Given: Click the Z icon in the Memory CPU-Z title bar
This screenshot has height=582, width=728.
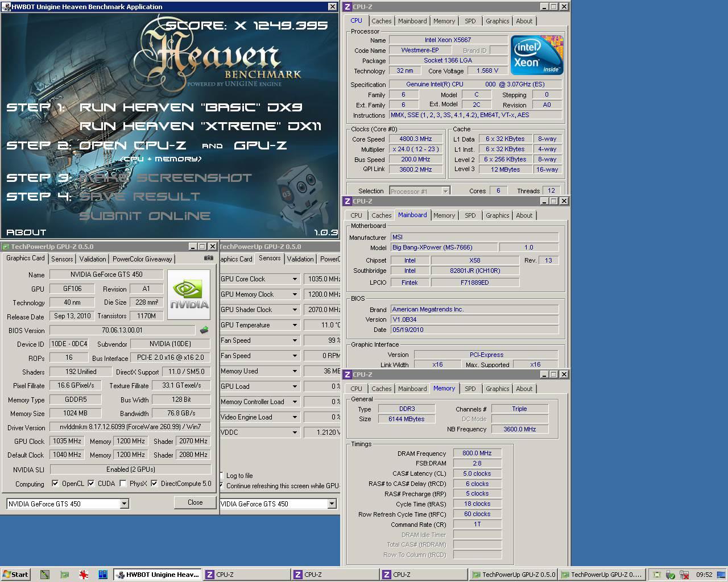Looking at the screenshot, I should point(347,375).
